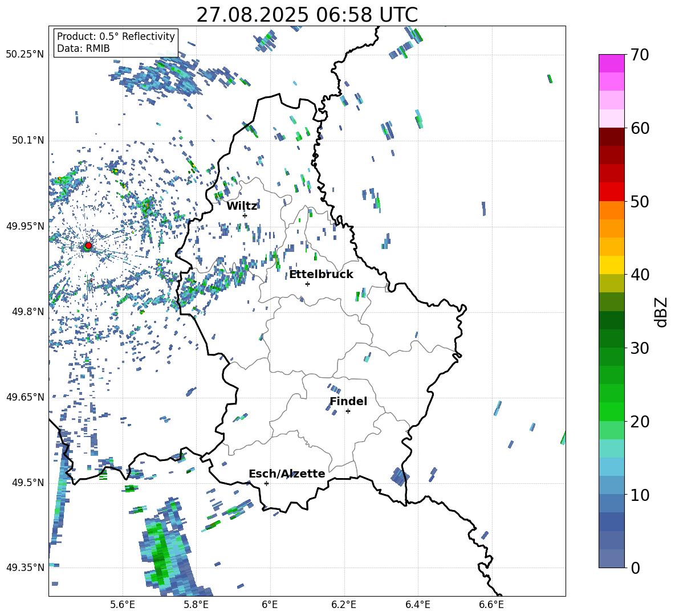Select the Wiltz city label
This screenshot has height=616, width=675.
click(x=242, y=206)
